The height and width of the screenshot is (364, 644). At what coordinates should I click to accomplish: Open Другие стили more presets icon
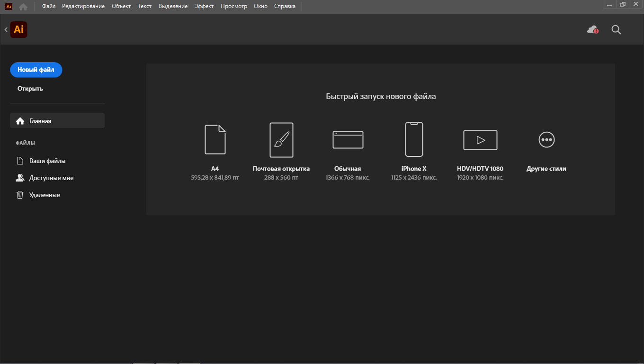click(x=546, y=140)
